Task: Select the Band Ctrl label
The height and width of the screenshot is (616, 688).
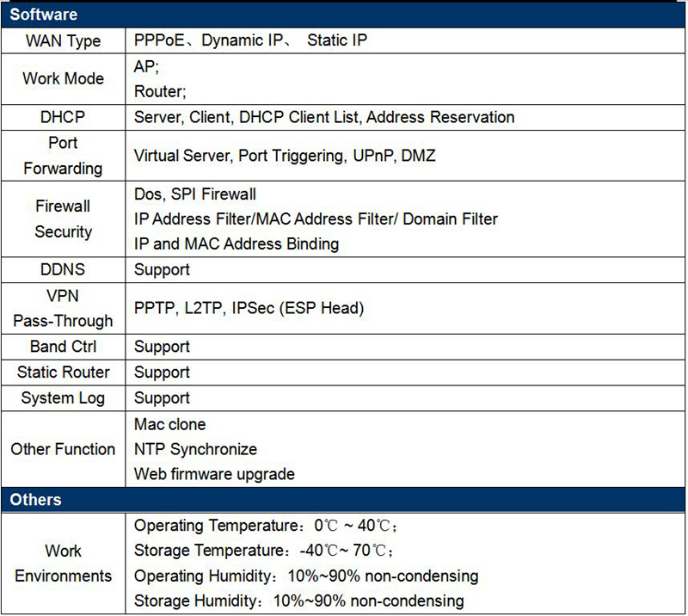Action: click(63, 347)
